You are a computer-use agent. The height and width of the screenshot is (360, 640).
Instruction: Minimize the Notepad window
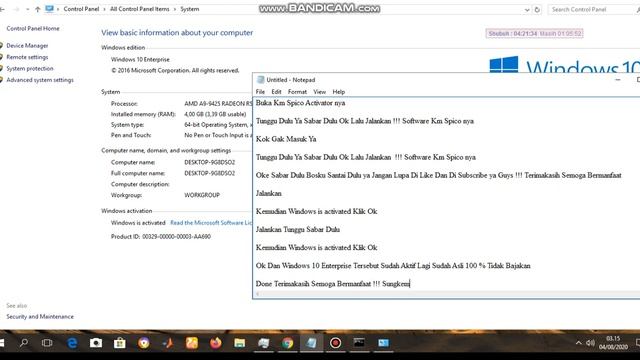pyautogui.click(x=618, y=80)
